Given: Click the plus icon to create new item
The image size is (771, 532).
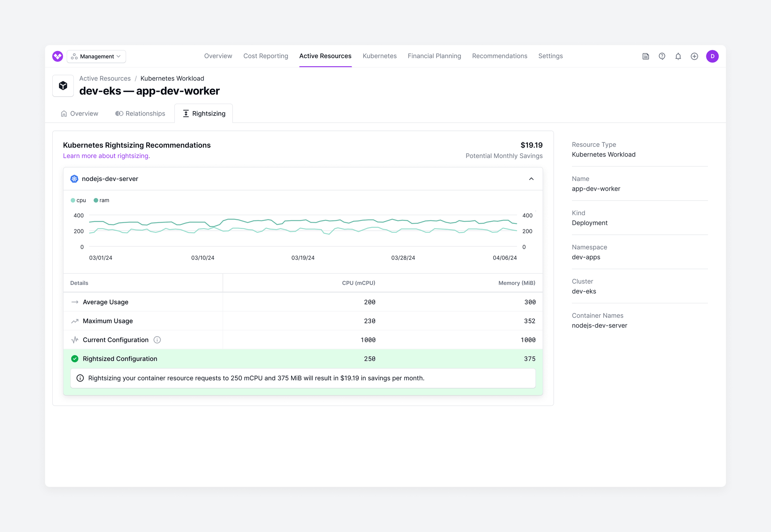Looking at the screenshot, I should pyautogui.click(x=695, y=56).
